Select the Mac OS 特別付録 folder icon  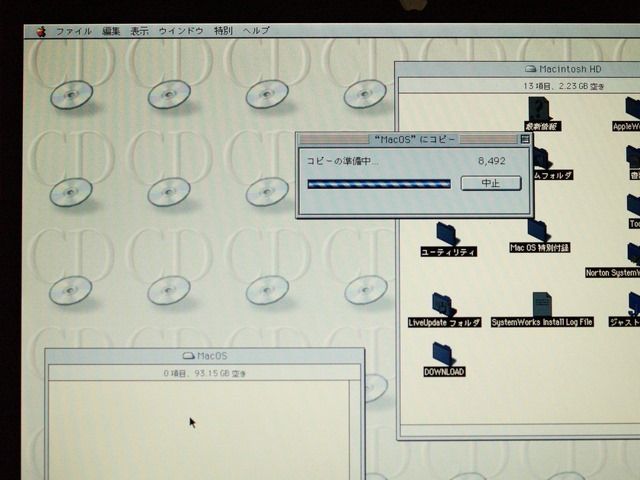point(538,231)
